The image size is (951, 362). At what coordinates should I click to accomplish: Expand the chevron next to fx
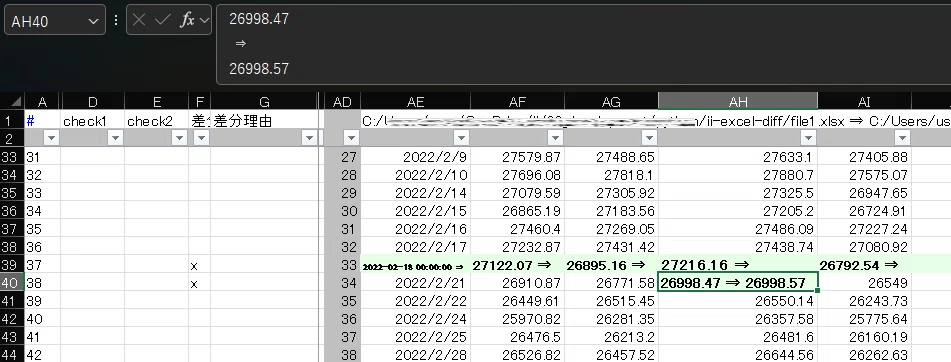204,21
